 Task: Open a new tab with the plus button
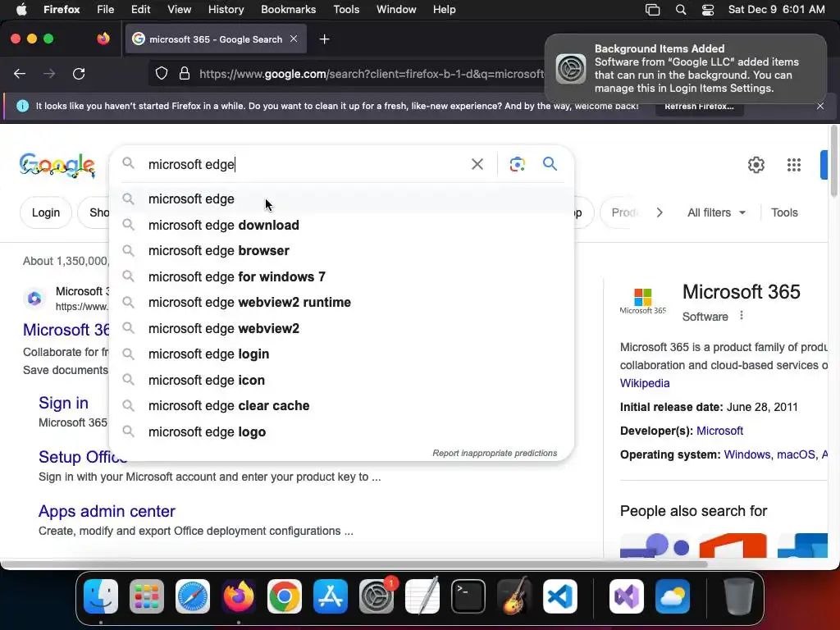pos(324,39)
